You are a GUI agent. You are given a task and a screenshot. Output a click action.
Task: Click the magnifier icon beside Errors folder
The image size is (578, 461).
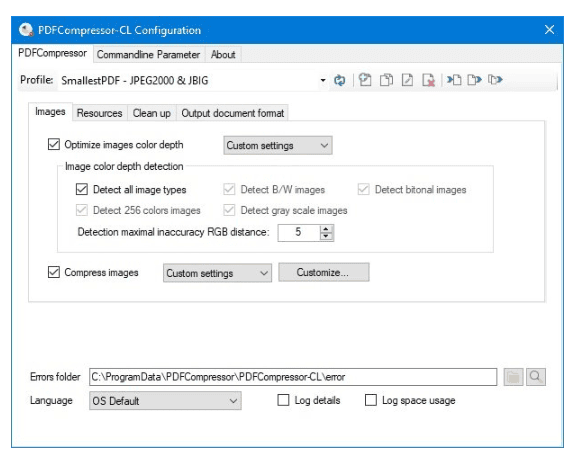(x=535, y=377)
